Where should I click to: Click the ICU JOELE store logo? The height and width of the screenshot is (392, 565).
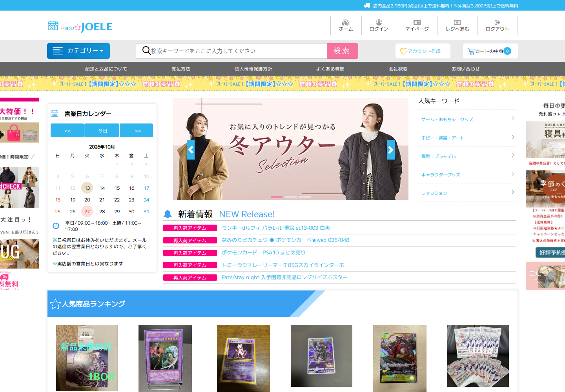click(80, 27)
